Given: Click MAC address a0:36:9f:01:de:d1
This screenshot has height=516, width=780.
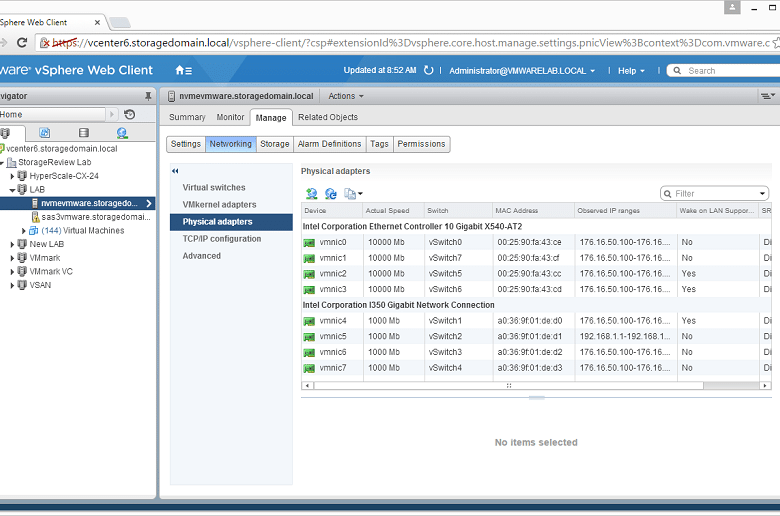Looking at the screenshot, I should coord(530,337).
